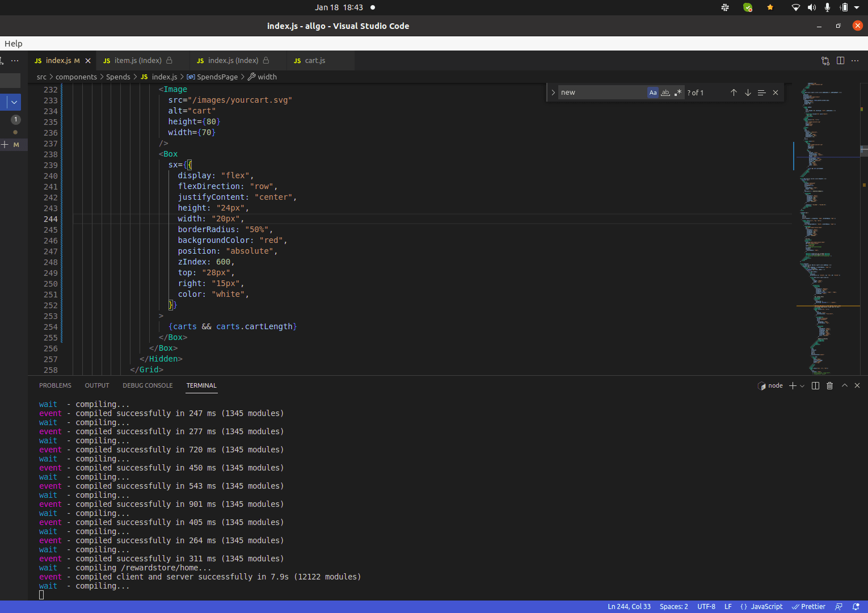Toggle Find in Selection

pyautogui.click(x=761, y=93)
